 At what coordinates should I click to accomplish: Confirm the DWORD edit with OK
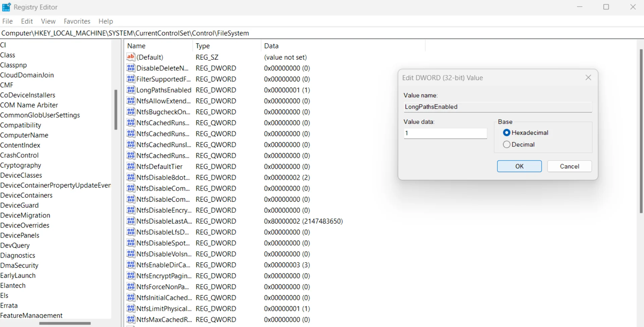(x=519, y=166)
